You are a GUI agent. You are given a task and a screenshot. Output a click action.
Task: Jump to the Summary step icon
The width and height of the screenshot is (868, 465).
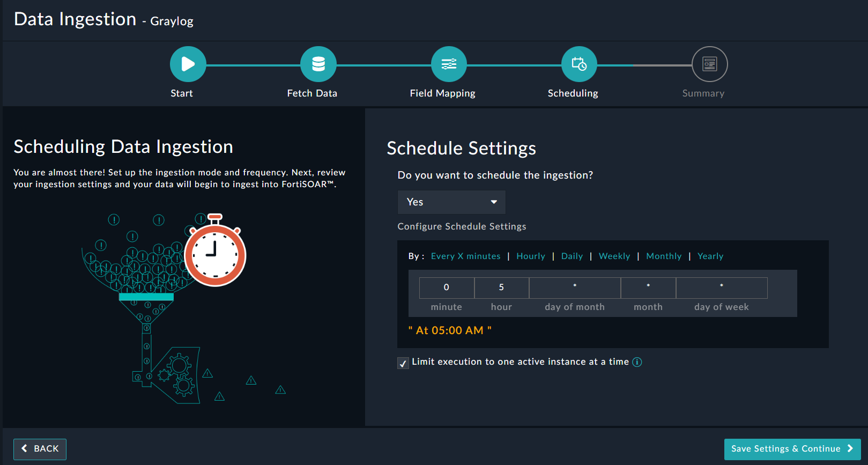pos(709,64)
